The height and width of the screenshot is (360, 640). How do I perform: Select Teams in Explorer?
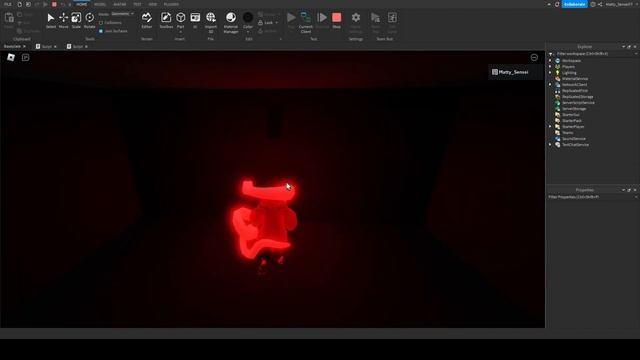pos(567,133)
